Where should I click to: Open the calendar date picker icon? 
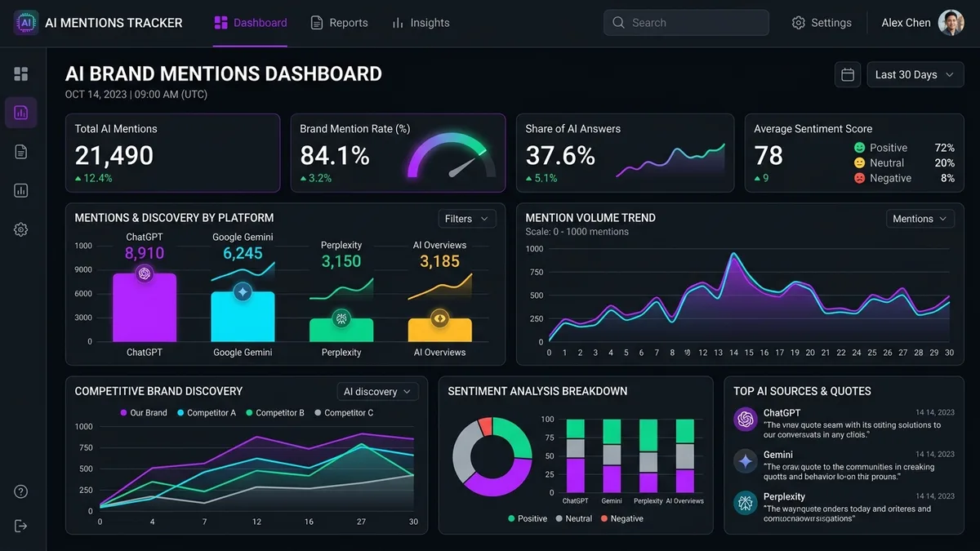coord(848,74)
